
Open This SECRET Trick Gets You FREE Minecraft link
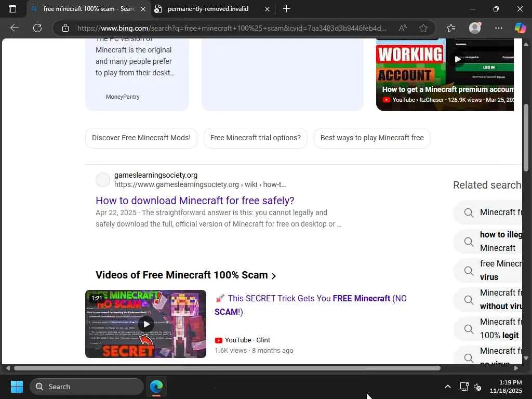click(311, 305)
